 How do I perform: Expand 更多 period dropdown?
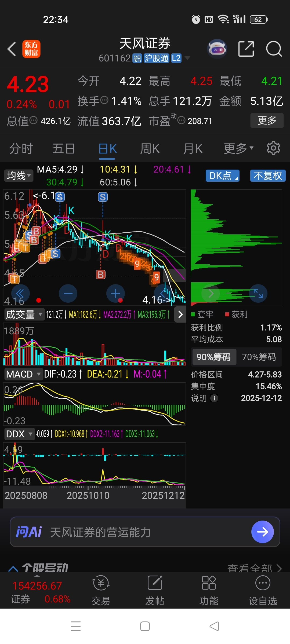pos(239,148)
